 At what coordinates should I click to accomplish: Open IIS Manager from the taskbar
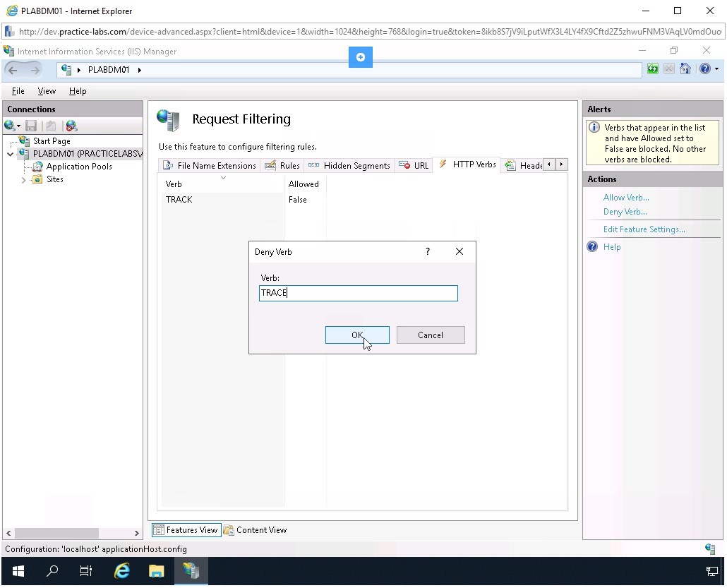(191, 570)
